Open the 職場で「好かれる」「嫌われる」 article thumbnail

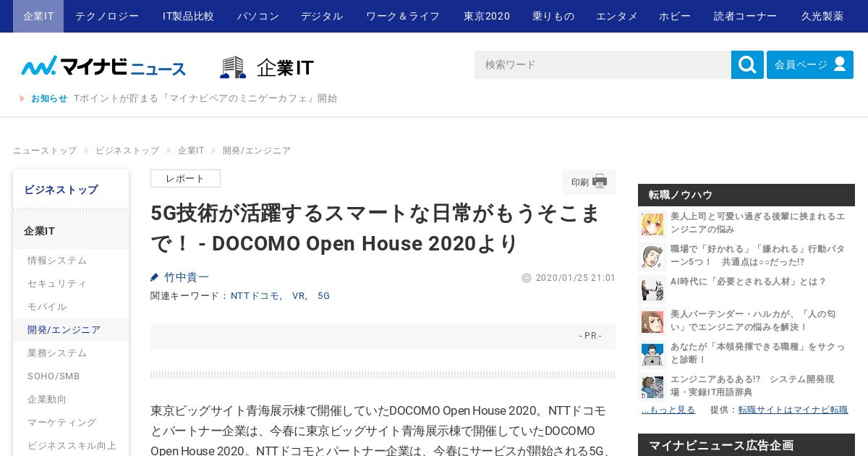(652, 256)
